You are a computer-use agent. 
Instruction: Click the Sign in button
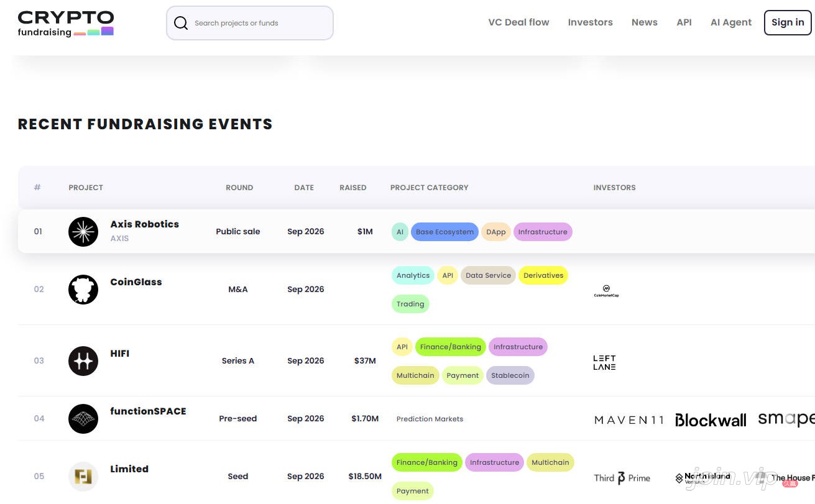click(788, 22)
